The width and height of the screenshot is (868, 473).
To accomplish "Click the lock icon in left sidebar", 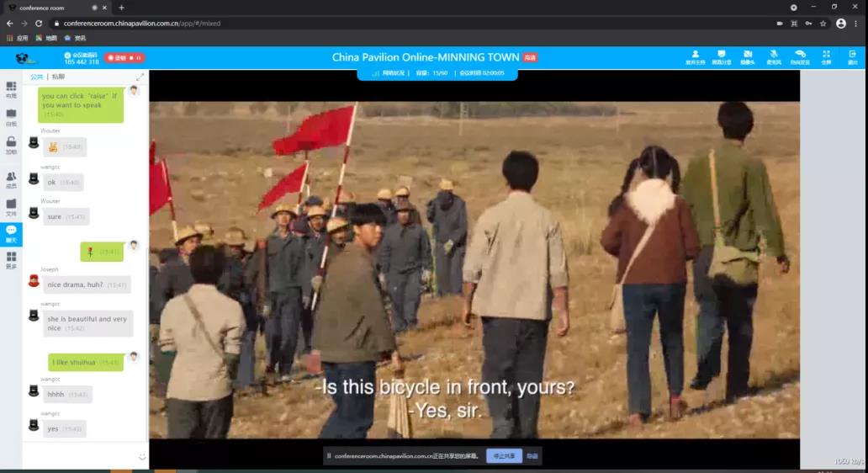I will [x=11, y=145].
